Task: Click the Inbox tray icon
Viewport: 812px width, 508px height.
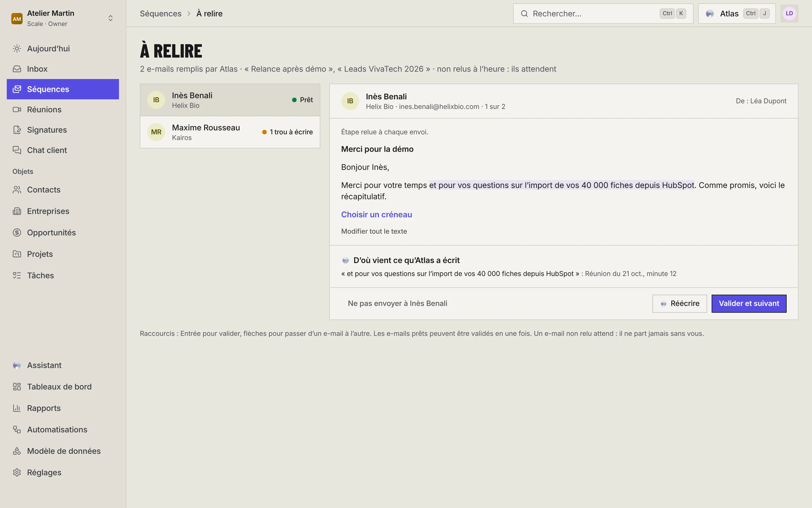Action: pyautogui.click(x=17, y=69)
